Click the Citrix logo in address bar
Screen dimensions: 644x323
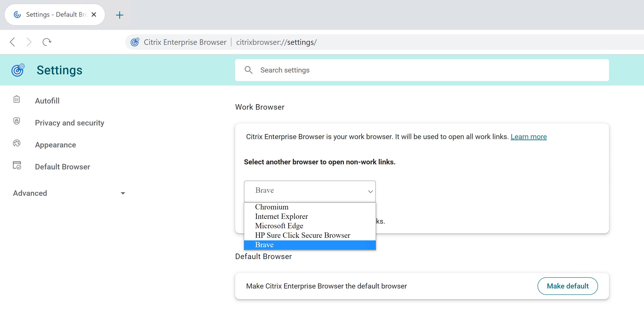click(135, 42)
